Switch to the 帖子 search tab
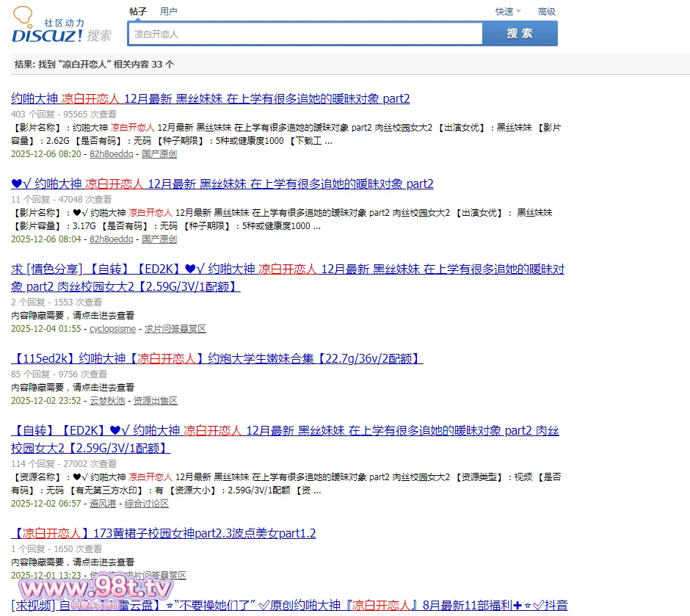 138,12
